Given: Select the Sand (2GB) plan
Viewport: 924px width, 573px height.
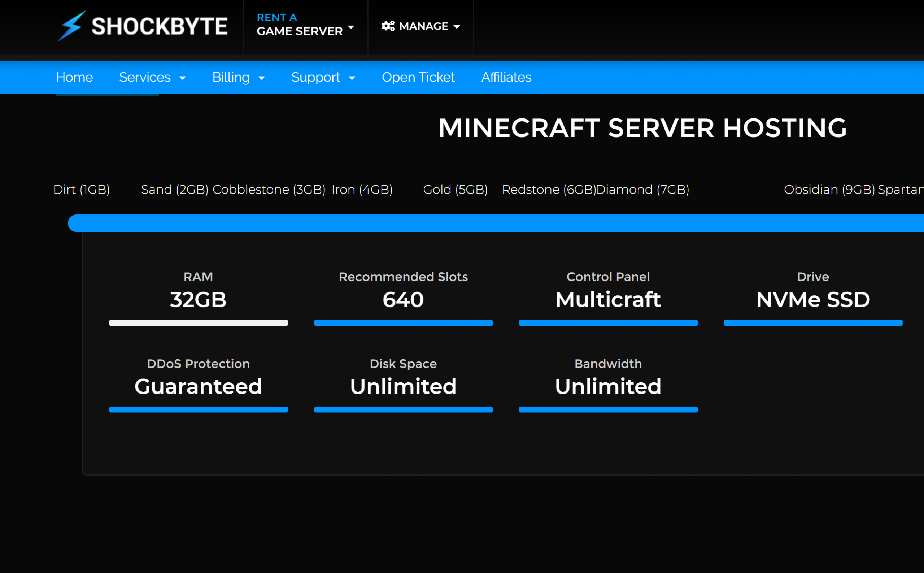Looking at the screenshot, I should click(x=174, y=190).
